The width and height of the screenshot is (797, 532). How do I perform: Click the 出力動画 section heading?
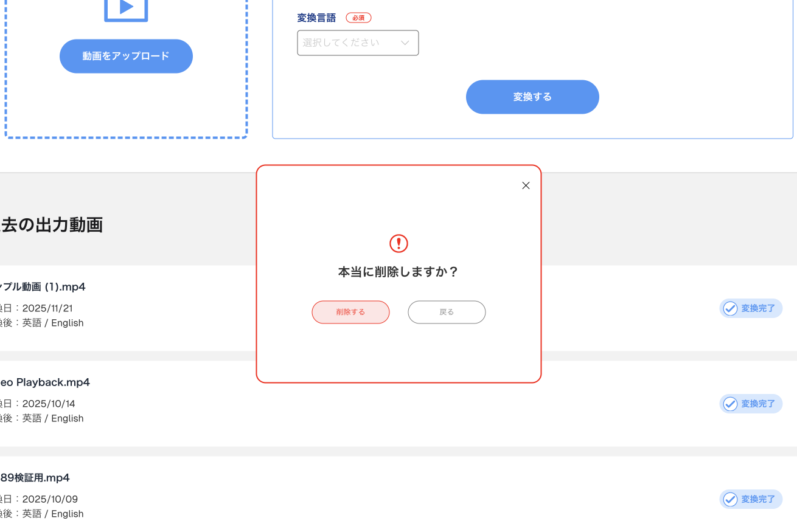tap(52, 225)
